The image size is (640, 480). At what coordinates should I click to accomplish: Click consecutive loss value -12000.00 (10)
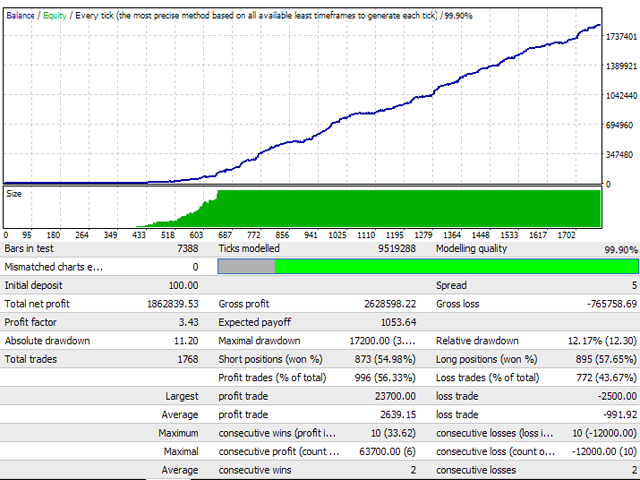(604, 451)
